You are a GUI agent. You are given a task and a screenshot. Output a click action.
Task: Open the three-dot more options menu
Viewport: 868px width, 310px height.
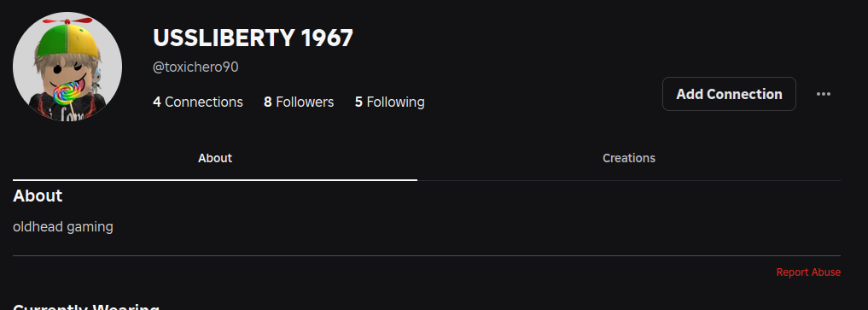(823, 94)
